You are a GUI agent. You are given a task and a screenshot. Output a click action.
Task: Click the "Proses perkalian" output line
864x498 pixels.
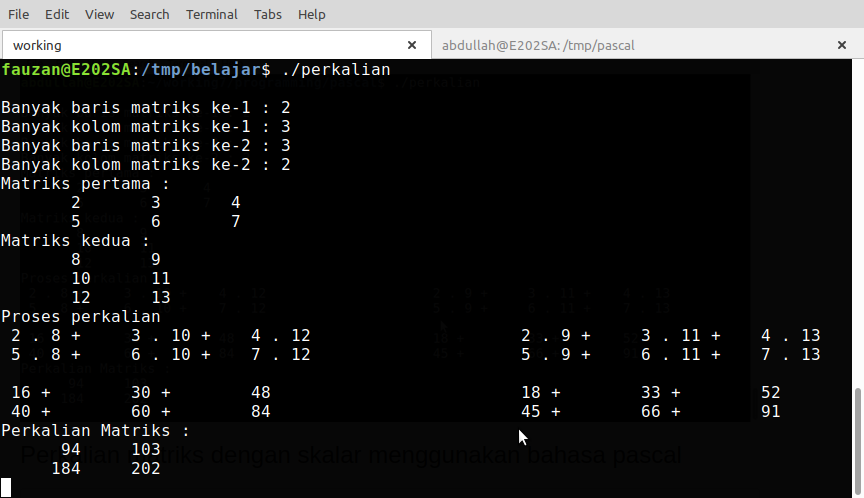click(x=80, y=316)
